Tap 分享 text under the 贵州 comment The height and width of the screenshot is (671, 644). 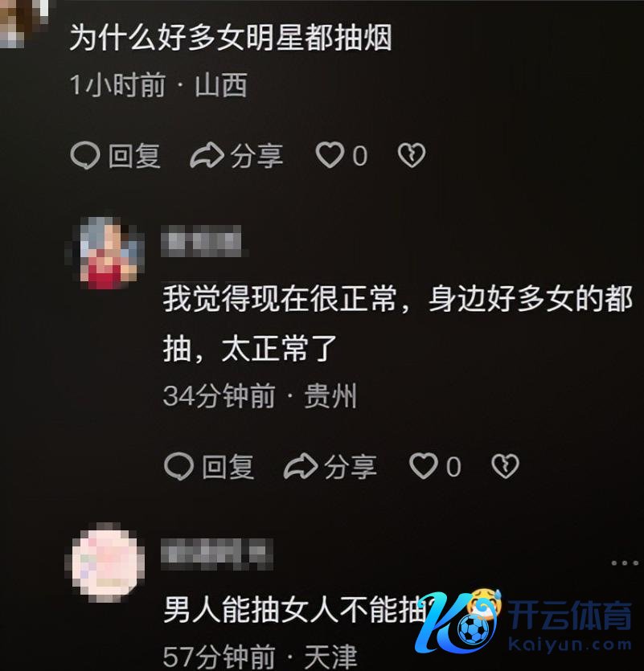click(x=351, y=467)
